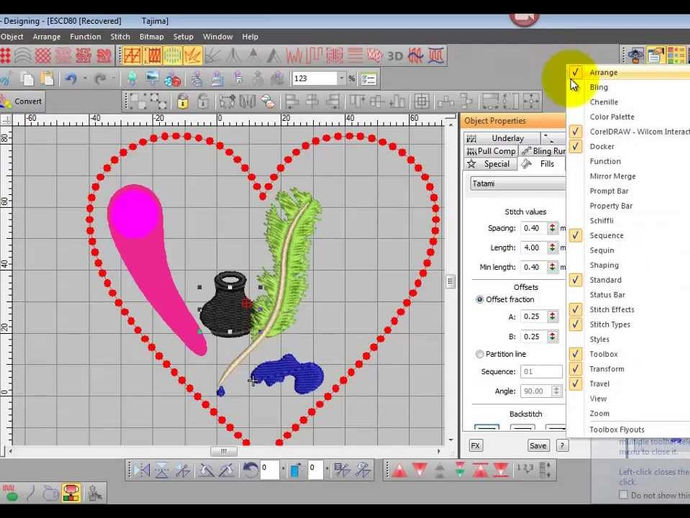Click the red down triangle travel icon
This screenshot has width=690, height=518.
[x=419, y=470]
